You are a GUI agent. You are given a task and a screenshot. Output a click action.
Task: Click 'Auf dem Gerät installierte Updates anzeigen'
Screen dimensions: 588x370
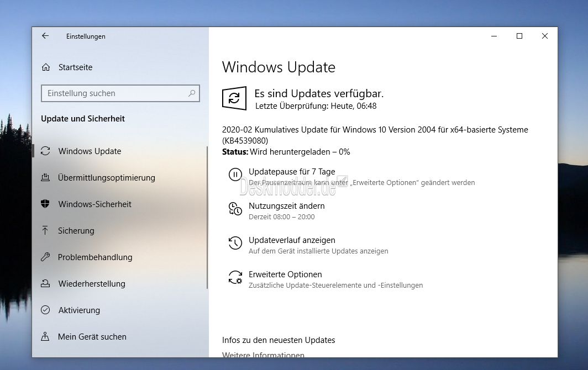pos(318,251)
